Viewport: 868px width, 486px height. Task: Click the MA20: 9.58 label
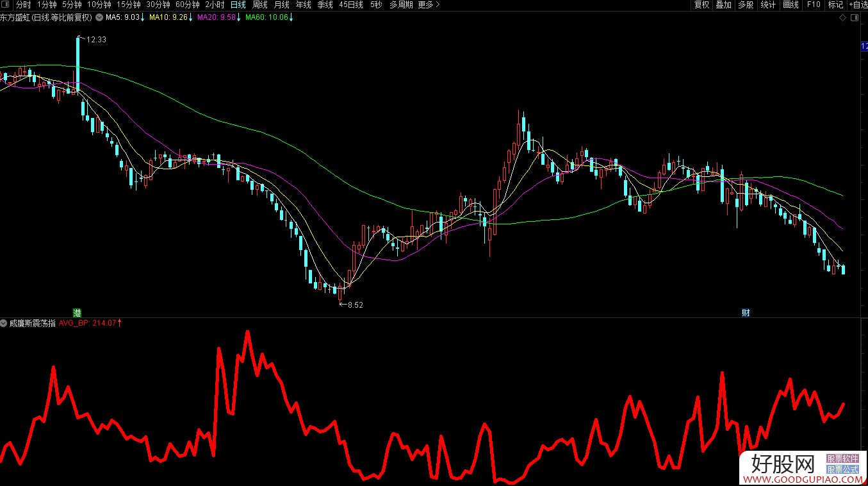click(217, 17)
